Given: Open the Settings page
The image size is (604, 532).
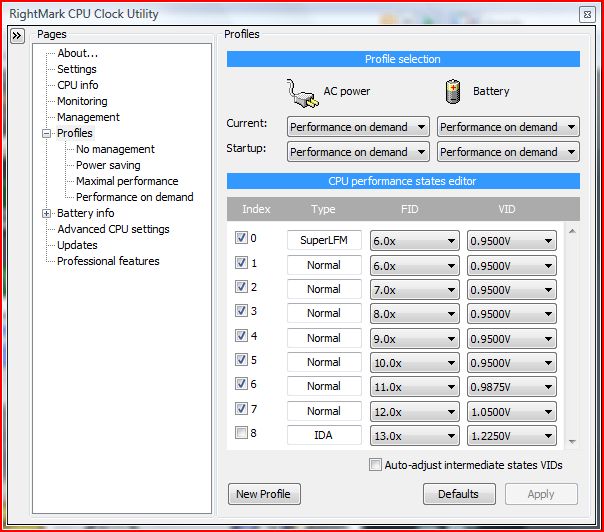Looking at the screenshot, I should coord(77,69).
